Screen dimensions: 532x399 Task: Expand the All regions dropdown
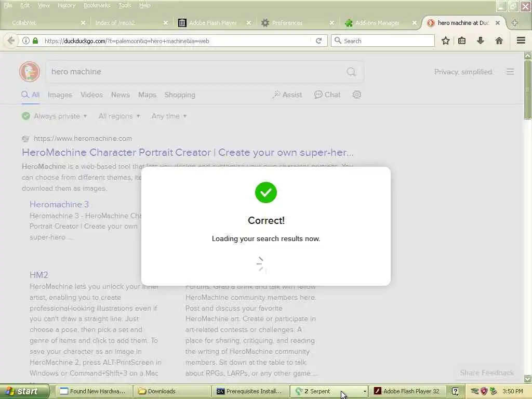[119, 116]
